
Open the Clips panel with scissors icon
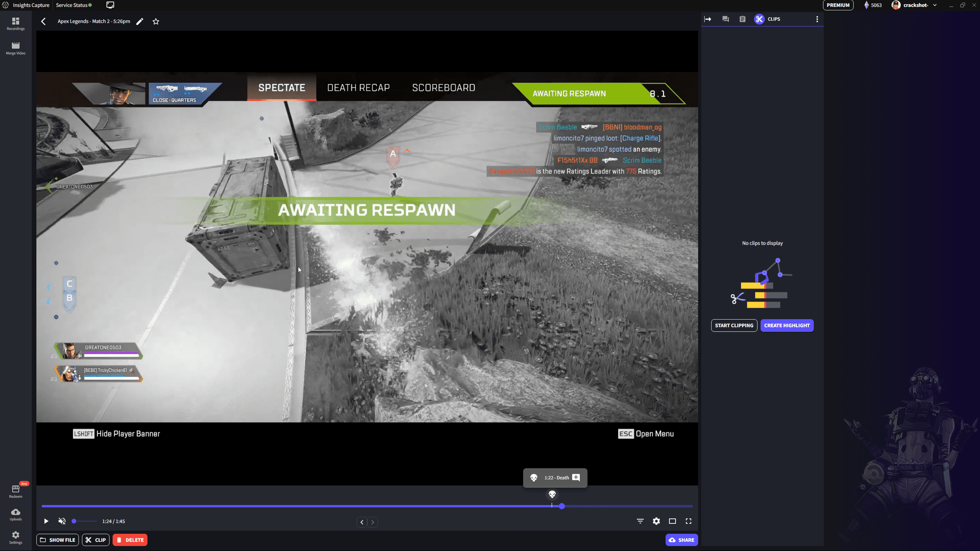[x=759, y=19]
